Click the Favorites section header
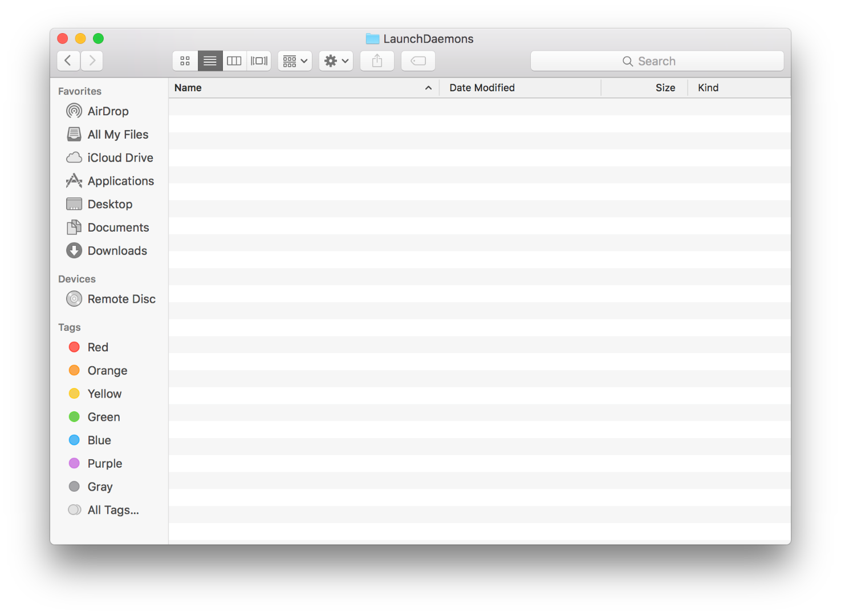Image resolution: width=841 pixels, height=616 pixels. coord(80,91)
